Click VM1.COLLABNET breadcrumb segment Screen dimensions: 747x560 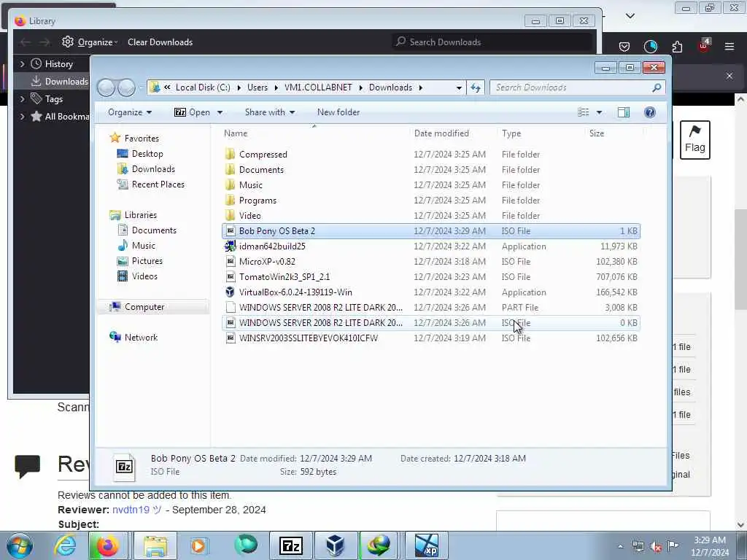click(x=318, y=87)
